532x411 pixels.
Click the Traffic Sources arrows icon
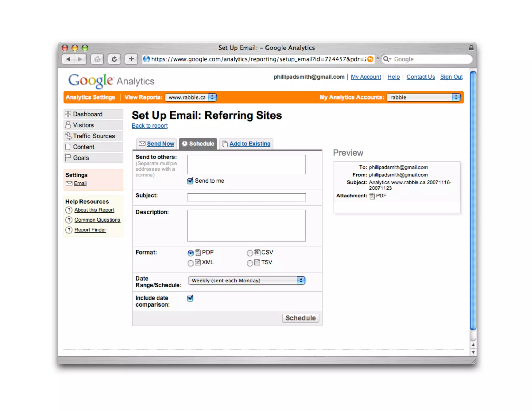tap(68, 136)
